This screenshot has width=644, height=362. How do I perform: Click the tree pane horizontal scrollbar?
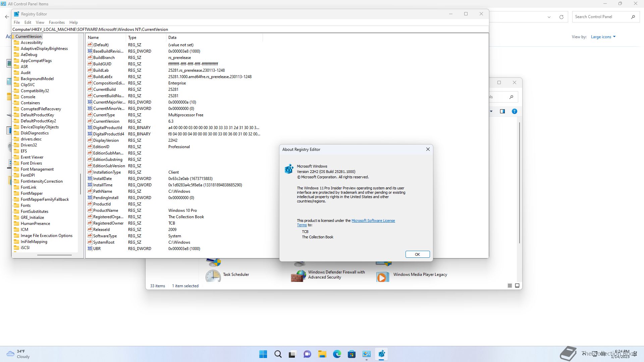pos(54,255)
